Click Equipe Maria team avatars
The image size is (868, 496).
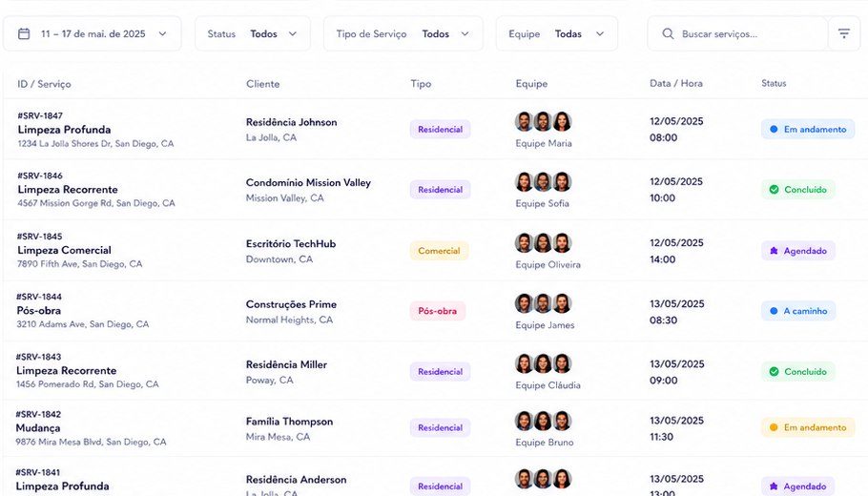[x=543, y=121]
